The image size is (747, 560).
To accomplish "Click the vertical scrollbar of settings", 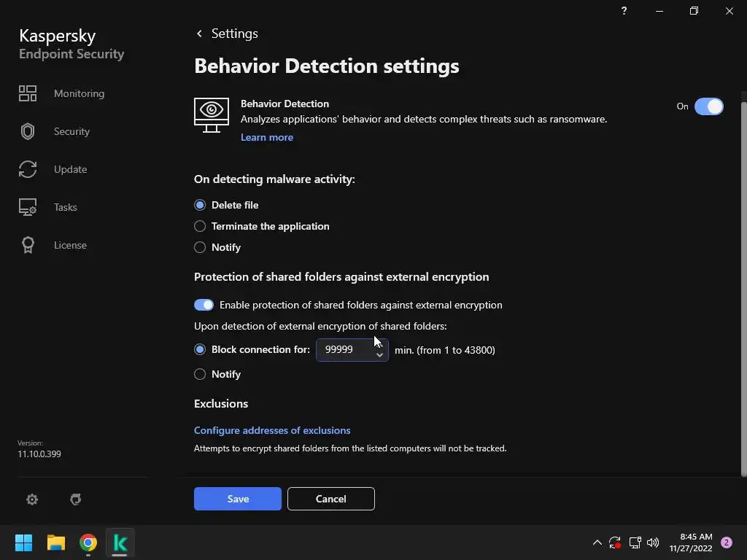I will click(x=743, y=288).
